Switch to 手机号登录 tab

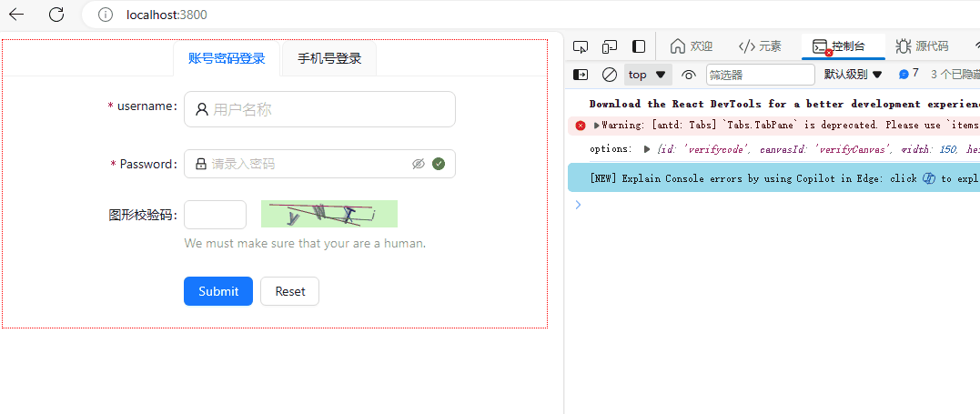click(x=329, y=59)
